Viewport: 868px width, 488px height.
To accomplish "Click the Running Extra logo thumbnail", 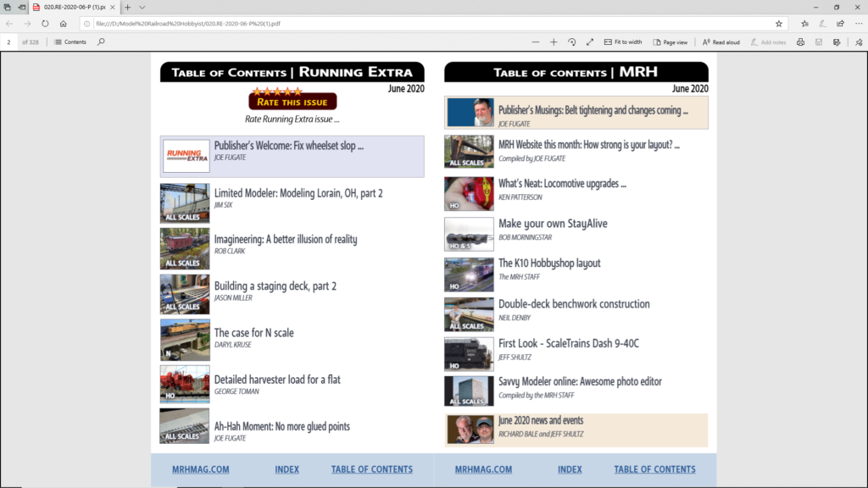I will (186, 156).
